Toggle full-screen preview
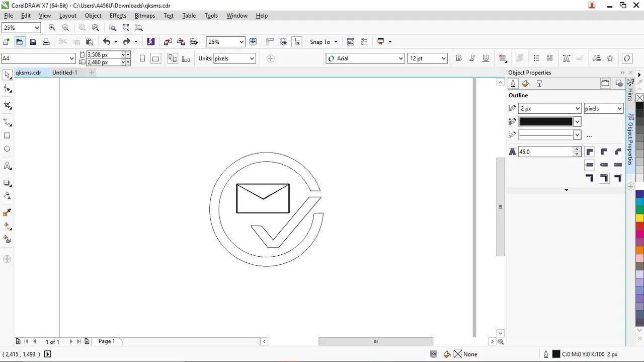Screen dimensions: 644x362 point(253,42)
